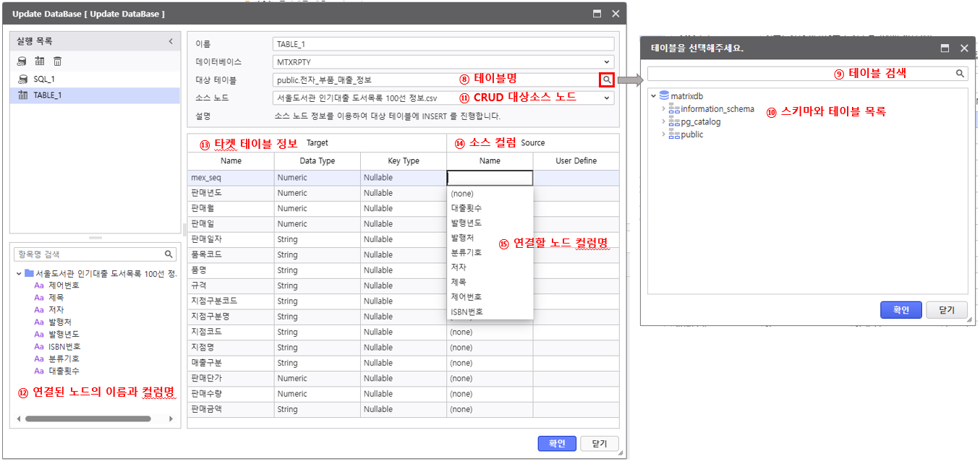Viewport: 980px width, 464px height.
Task: Click the add SQL icon in the 실행 목록 toolbar
Action: (x=22, y=61)
